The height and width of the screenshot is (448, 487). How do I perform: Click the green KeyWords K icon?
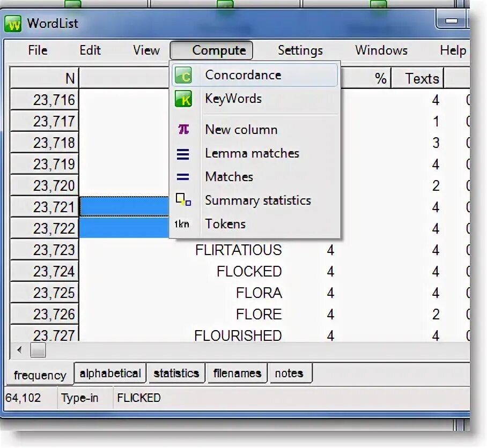point(183,99)
